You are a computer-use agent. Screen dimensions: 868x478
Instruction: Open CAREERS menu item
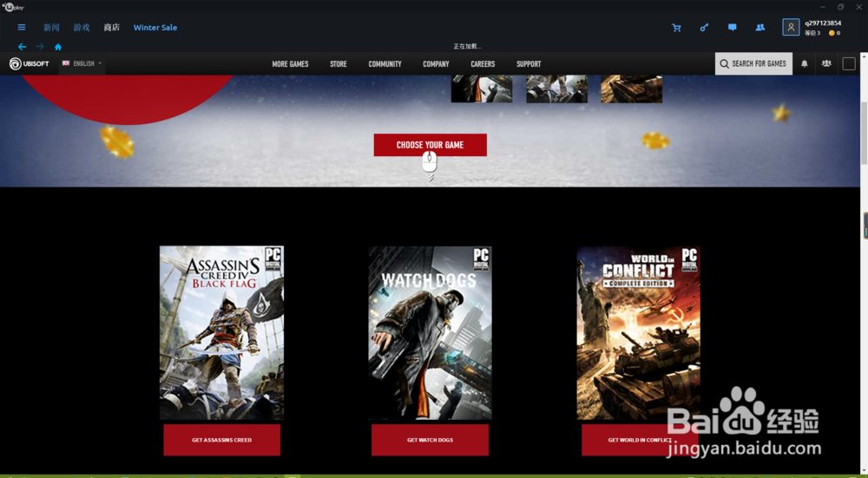pyautogui.click(x=483, y=64)
